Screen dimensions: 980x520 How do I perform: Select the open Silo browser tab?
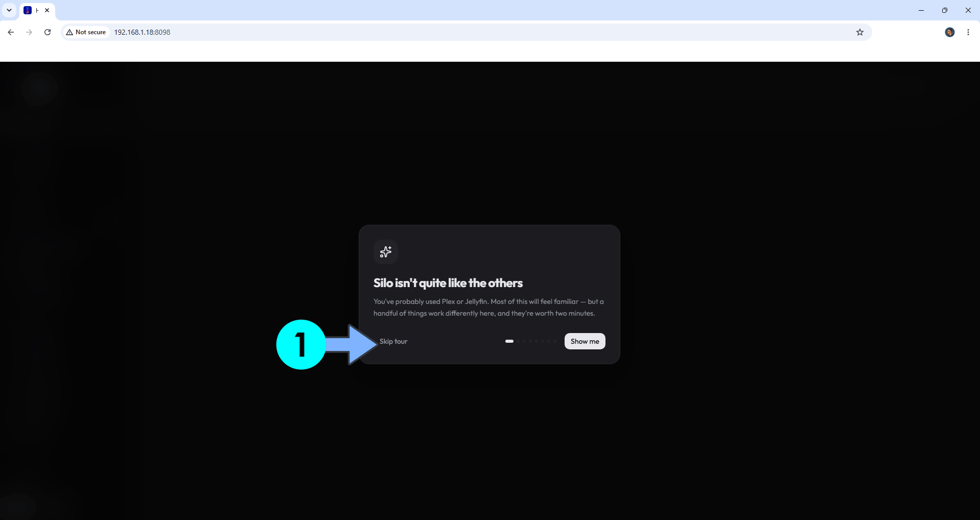[37, 10]
